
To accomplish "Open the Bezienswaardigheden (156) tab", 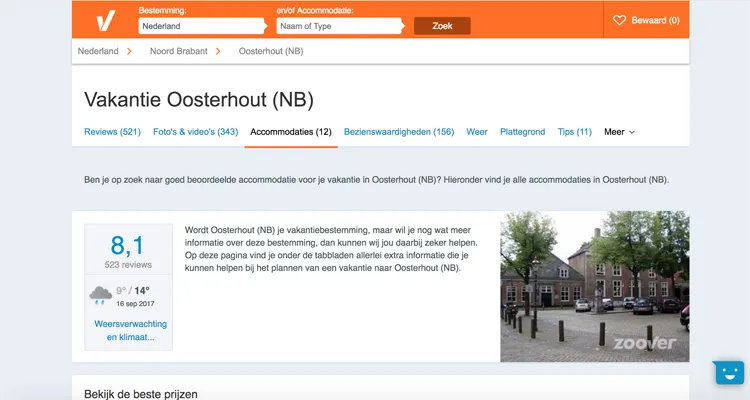I will pyautogui.click(x=399, y=132).
